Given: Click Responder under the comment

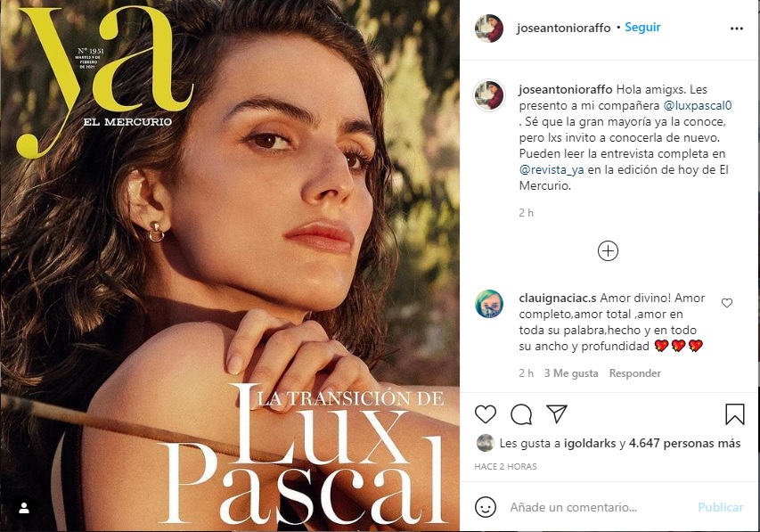Looking at the screenshot, I should click(635, 372).
